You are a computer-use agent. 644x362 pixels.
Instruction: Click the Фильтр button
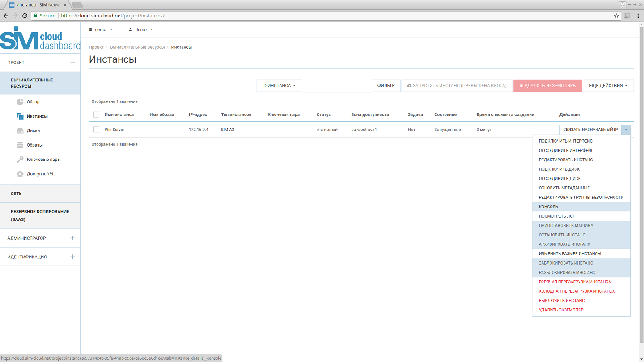(386, 86)
